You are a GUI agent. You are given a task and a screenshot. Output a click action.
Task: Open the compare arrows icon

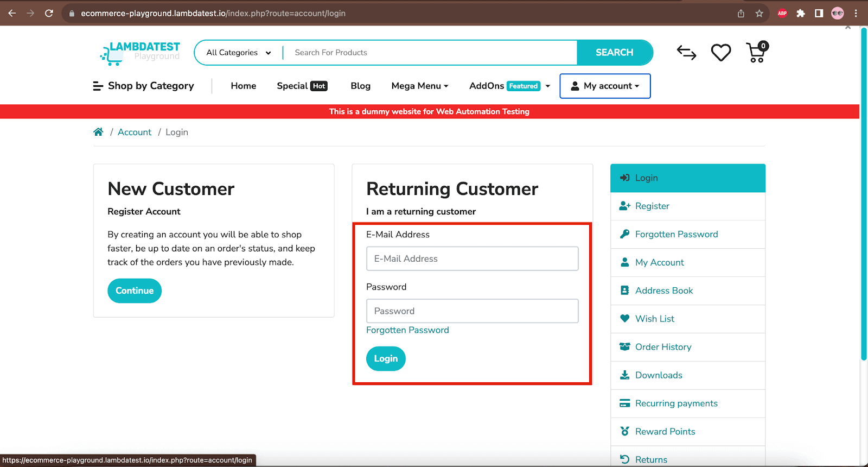pyautogui.click(x=687, y=53)
